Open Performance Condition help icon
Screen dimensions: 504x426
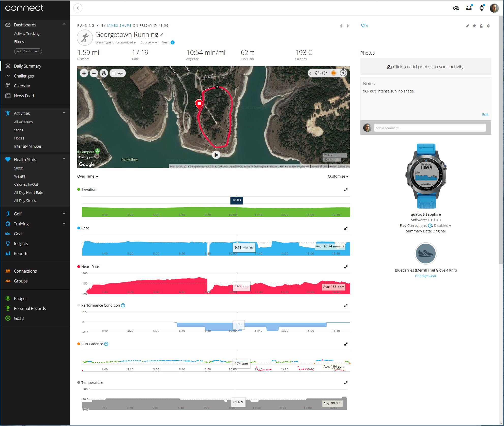tap(123, 305)
